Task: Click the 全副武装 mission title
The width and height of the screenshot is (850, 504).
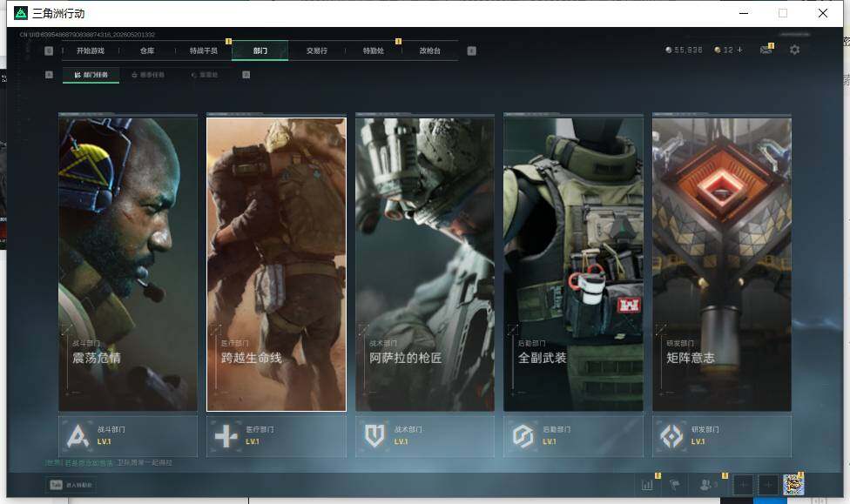Action: [x=542, y=358]
